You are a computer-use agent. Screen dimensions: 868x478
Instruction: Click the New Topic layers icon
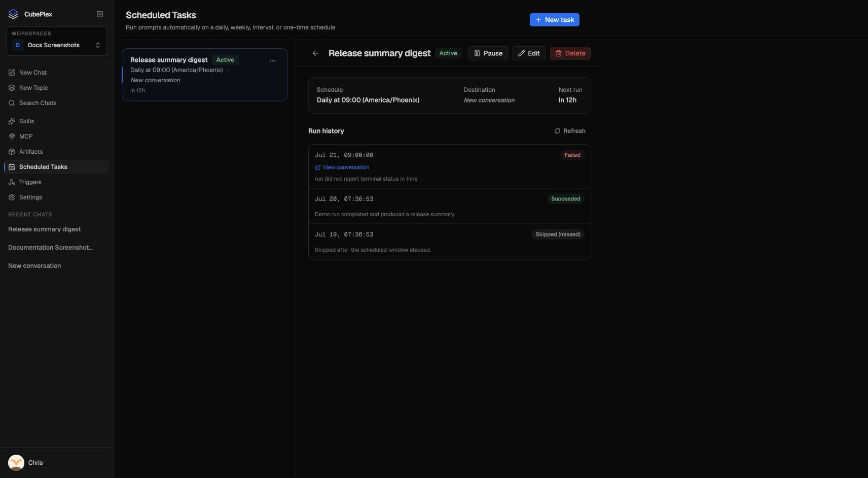click(x=12, y=88)
